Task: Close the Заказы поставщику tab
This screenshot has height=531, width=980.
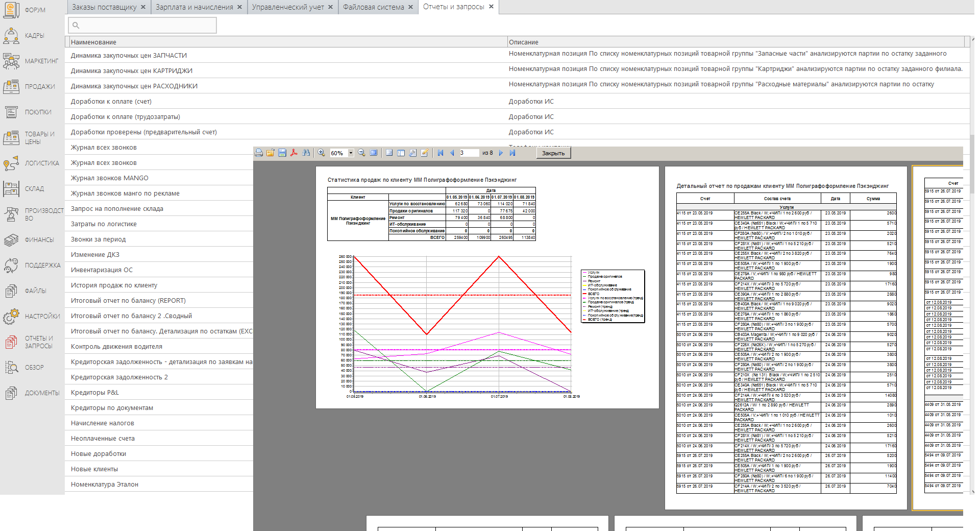Action: tap(143, 7)
